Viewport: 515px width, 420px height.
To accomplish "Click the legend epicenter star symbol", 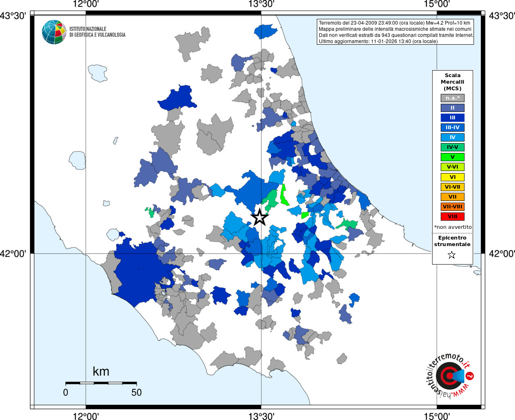I will [x=452, y=255].
